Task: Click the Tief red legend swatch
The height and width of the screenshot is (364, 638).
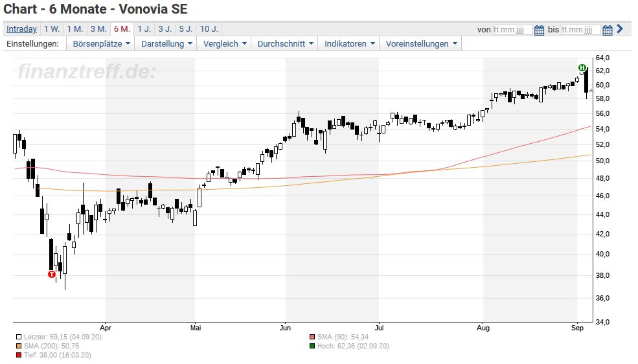Action: (x=19, y=355)
